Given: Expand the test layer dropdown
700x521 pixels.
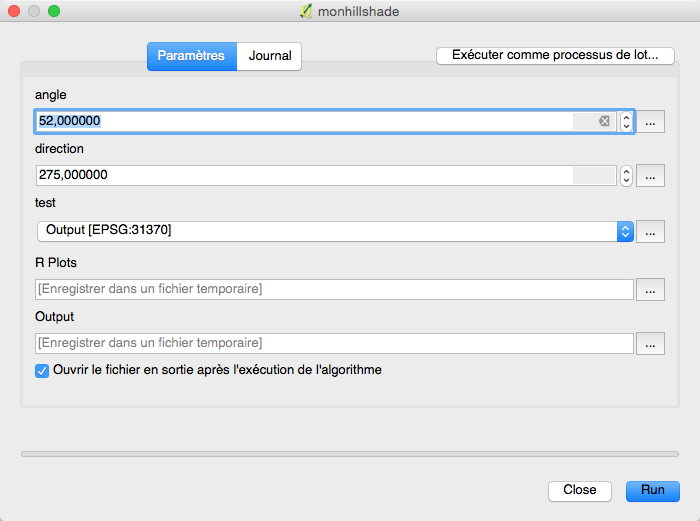Looking at the screenshot, I should tap(625, 231).
